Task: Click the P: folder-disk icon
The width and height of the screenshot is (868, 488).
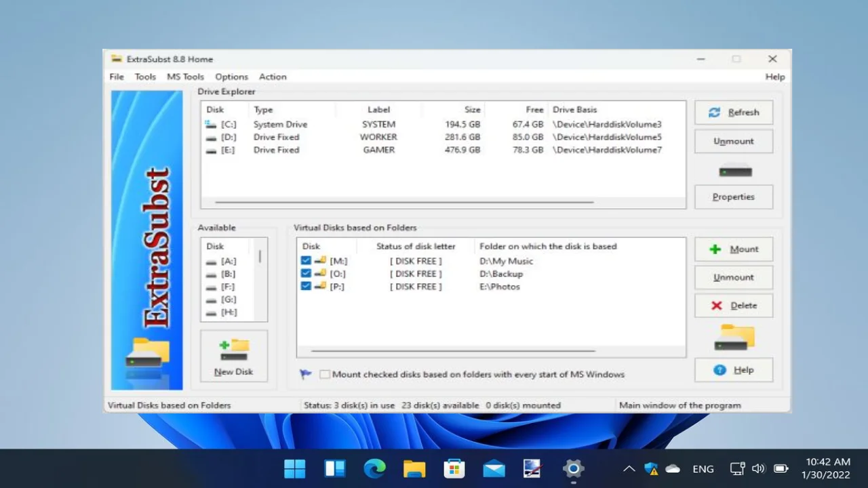Action: [x=320, y=287]
